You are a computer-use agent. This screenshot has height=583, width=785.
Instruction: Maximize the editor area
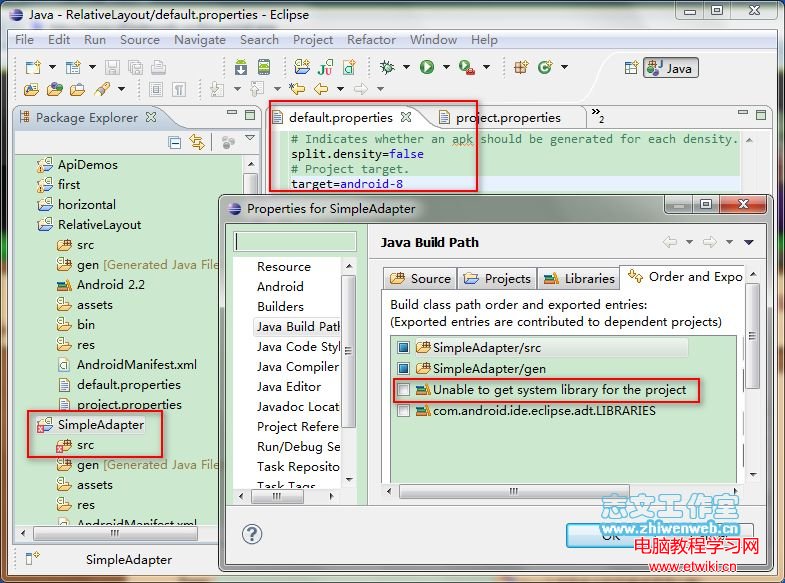pyautogui.click(x=761, y=115)
